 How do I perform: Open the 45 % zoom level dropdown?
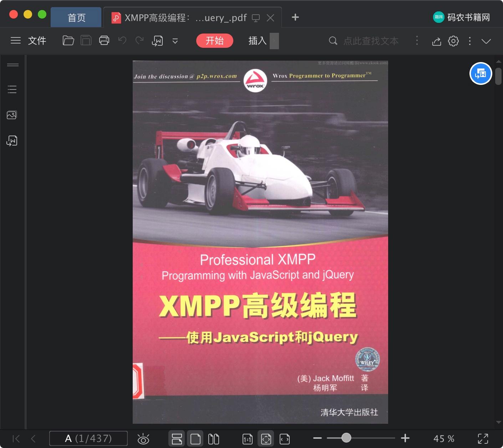444,438
